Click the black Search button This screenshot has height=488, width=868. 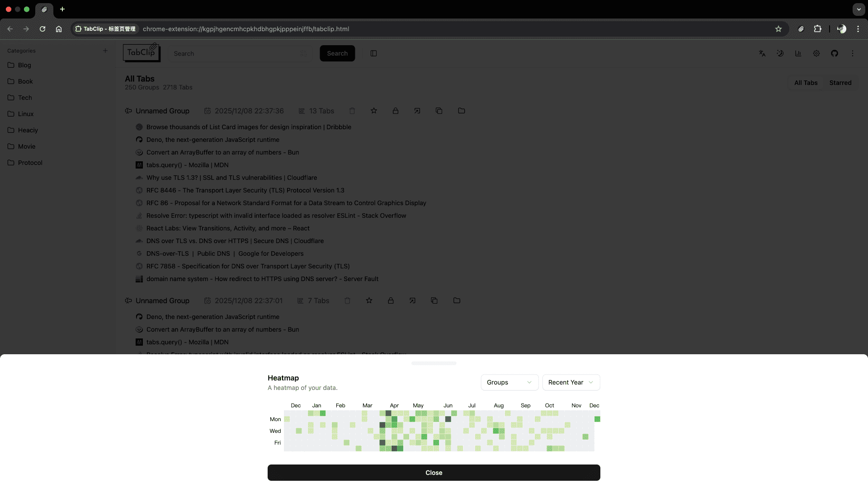[337, 53]
